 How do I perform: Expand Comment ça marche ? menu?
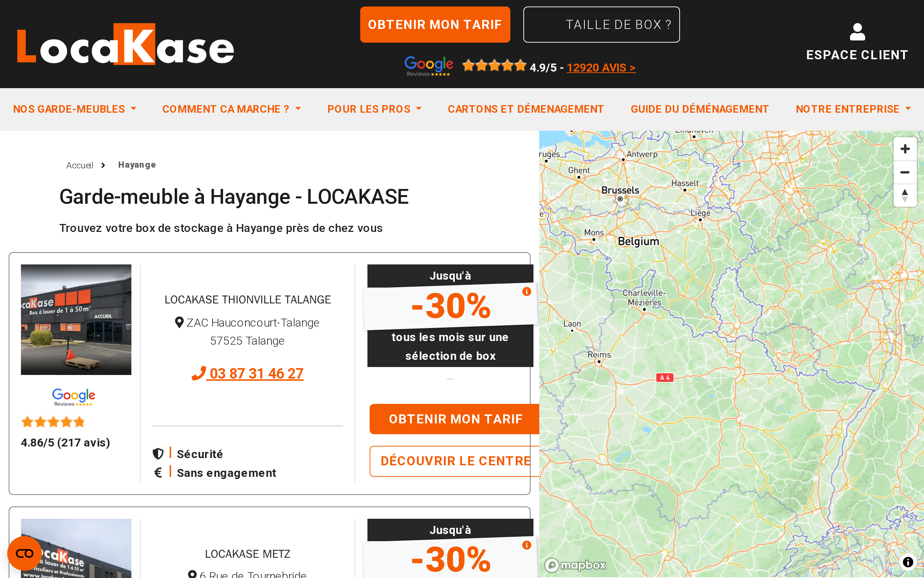click(232, 109)
